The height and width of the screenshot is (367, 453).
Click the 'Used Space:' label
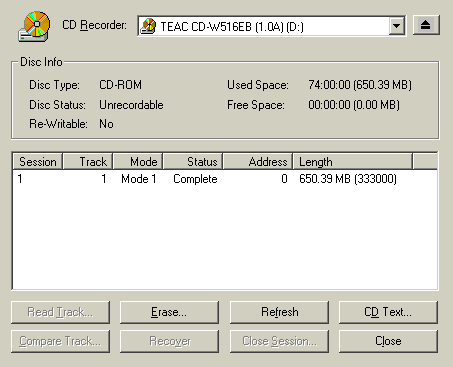click(258, 85)
